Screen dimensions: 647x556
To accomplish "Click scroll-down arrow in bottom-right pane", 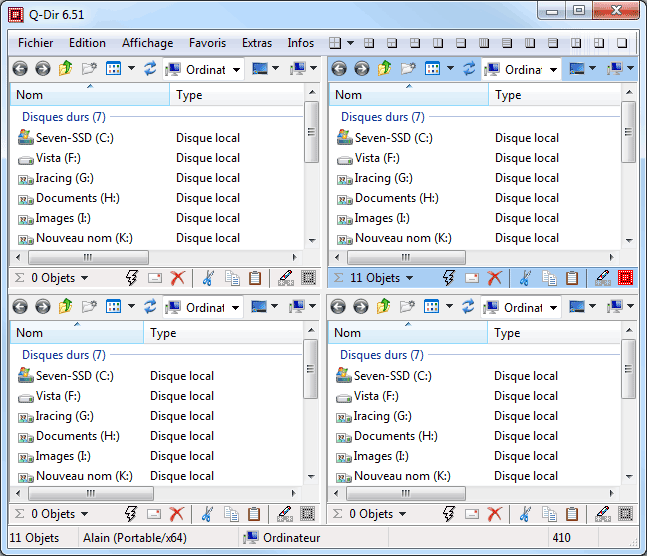I will (629, 476).
